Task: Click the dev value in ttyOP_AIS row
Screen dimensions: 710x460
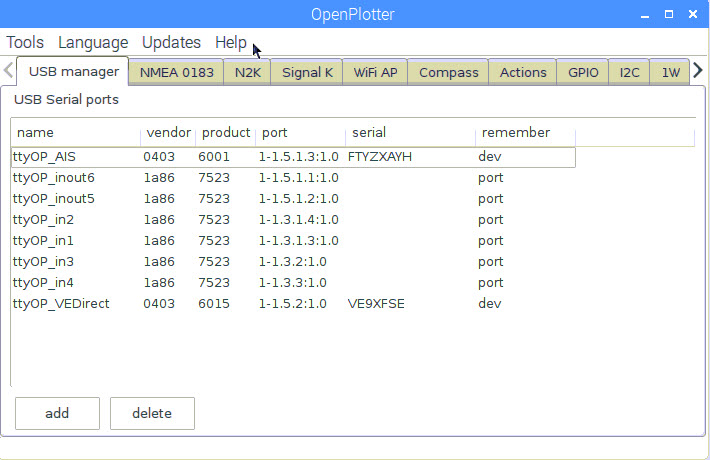Action: pos(489,157)
